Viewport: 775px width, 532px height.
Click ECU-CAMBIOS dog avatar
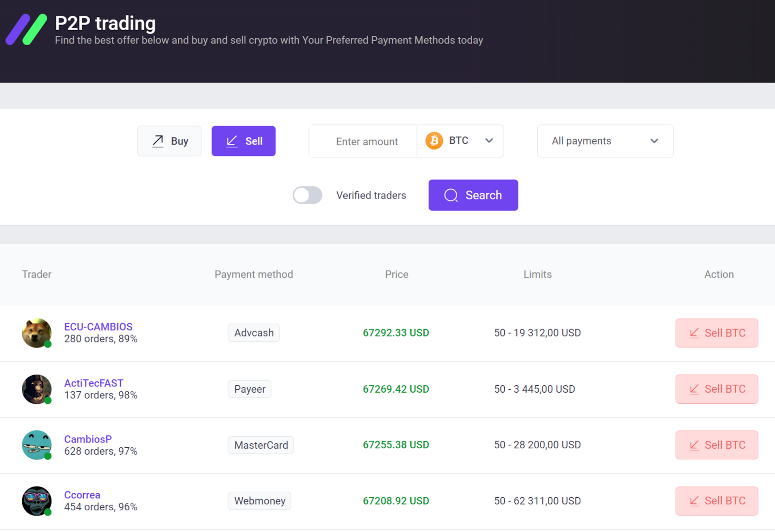pyautogui.click(x=37, y=333)
